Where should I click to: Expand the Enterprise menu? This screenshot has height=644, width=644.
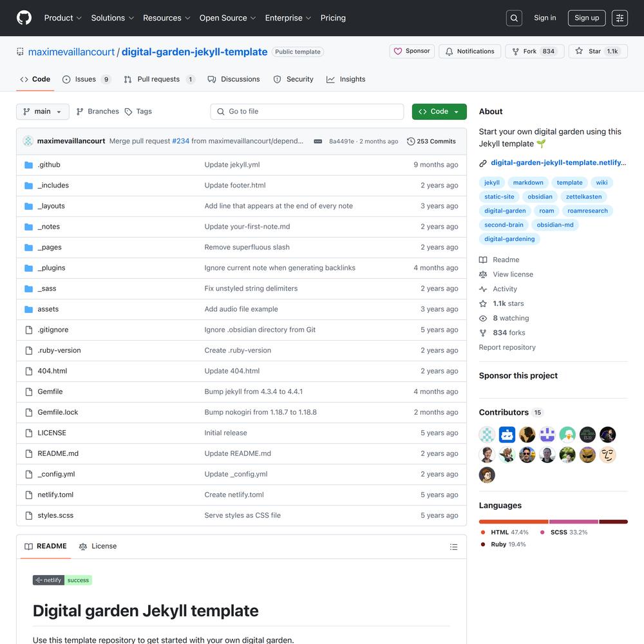[x=288, y=18]
